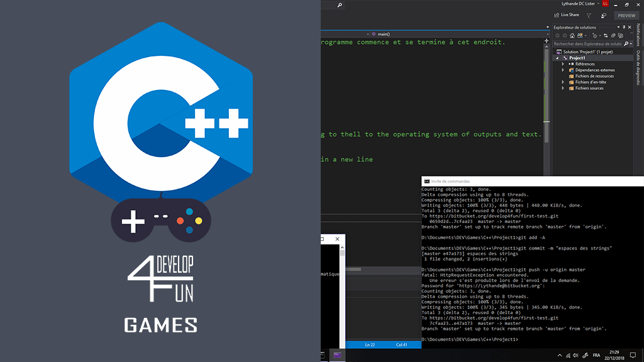Toggle solution and folder views icon
Viewport: 644px width, 362px height.
pyautogui.click(x=580, y=36)
